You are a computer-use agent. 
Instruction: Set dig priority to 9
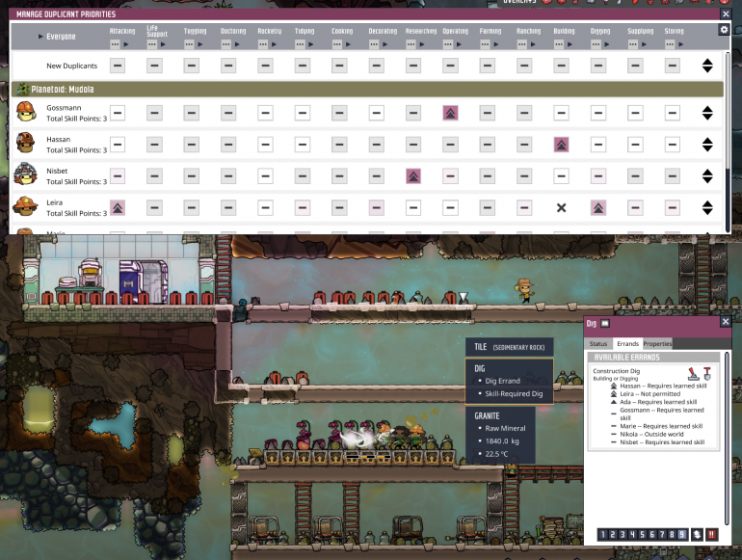pos(682,534)
